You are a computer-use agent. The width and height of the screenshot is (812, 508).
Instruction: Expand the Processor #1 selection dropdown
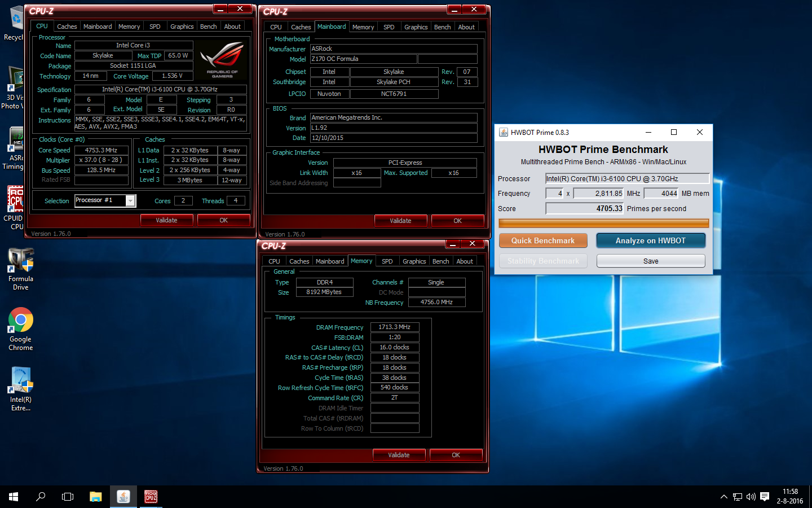[130, 200]
